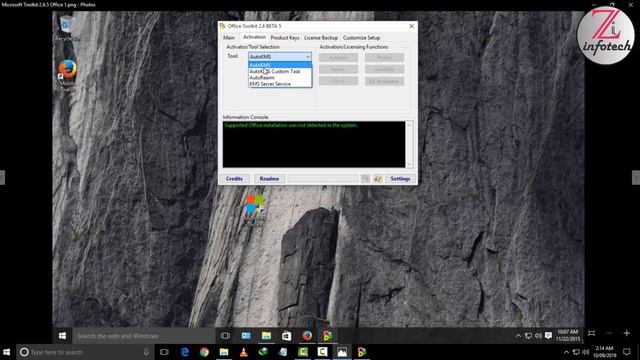Image resolution: width=640 pixels, height=360 pixels.
Task: Open Office Toolkit icon at far-right of bottom taskbar apps
Action: click(x=362, y=352)
